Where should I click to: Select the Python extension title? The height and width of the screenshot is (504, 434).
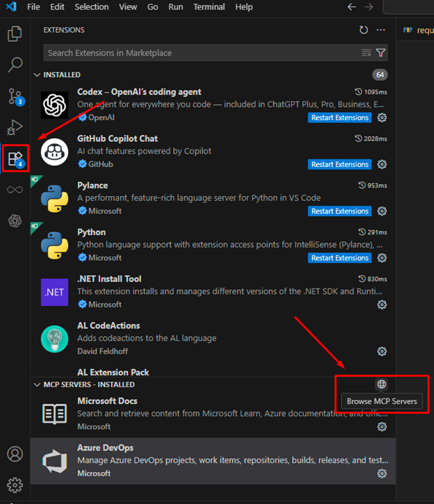coord(91,232)
